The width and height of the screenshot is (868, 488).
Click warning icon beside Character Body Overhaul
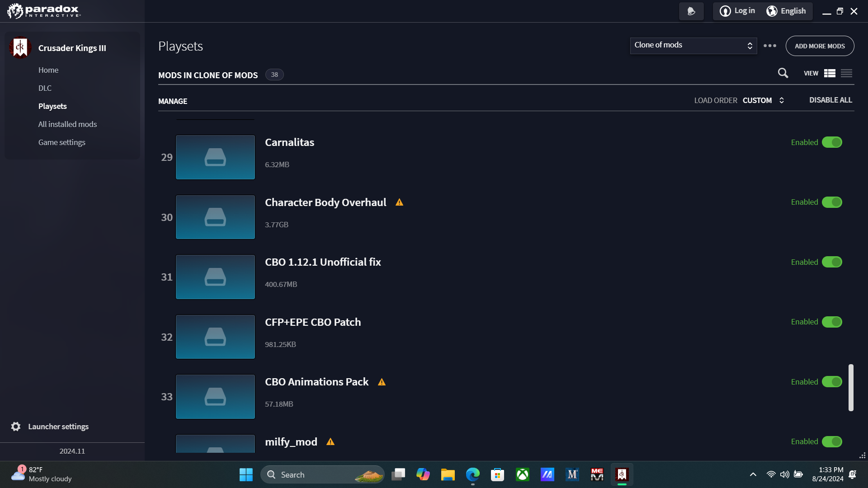point(399,202)
